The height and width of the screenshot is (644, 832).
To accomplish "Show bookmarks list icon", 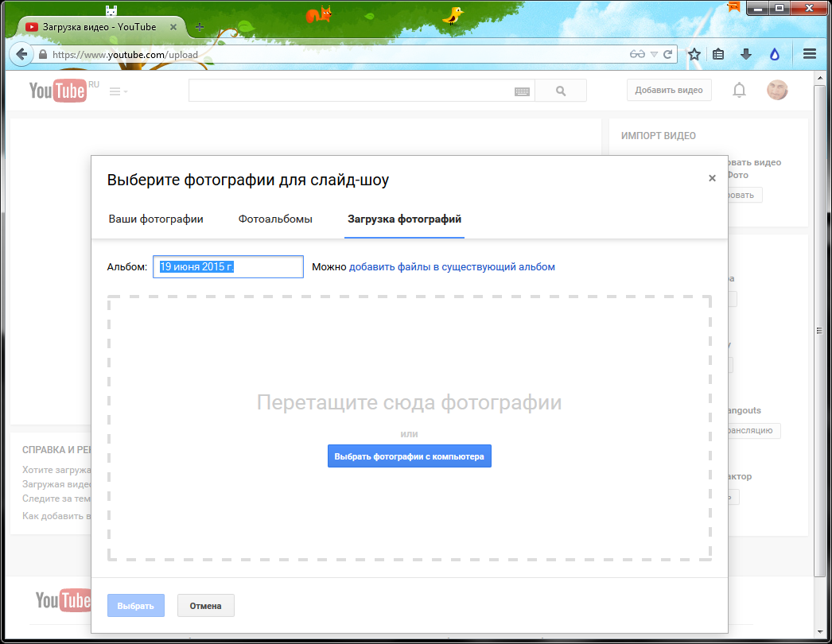I will (718, 54).
